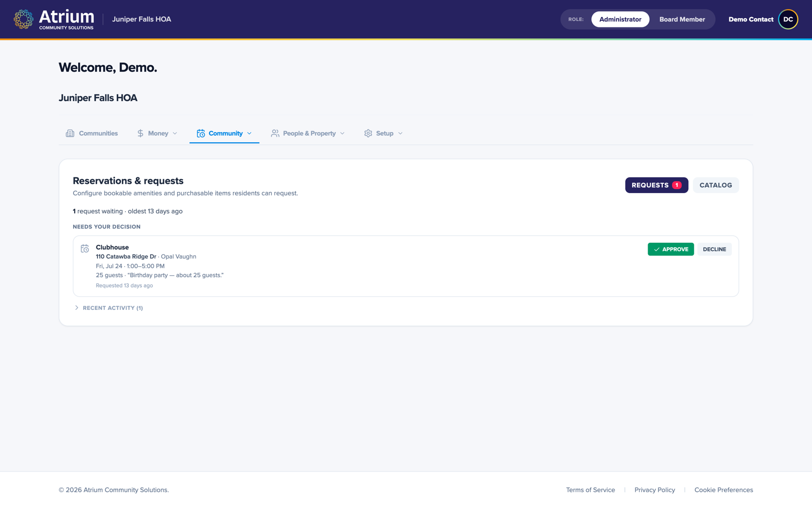This screenshot has height=508, width=812.
Task: Open the DC user avatar
Action: (x=788, y=19)
